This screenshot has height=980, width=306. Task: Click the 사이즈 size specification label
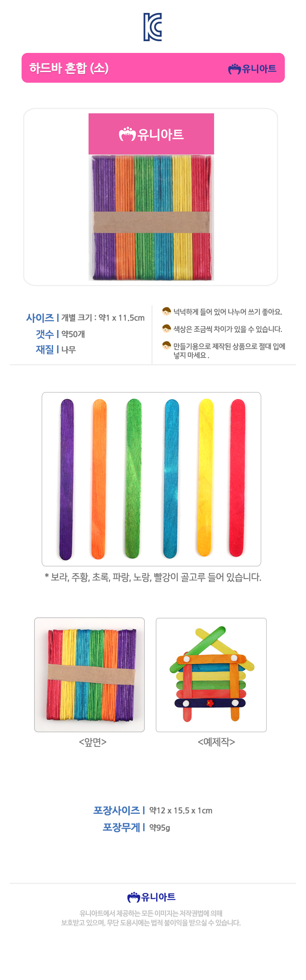[40, 318]
